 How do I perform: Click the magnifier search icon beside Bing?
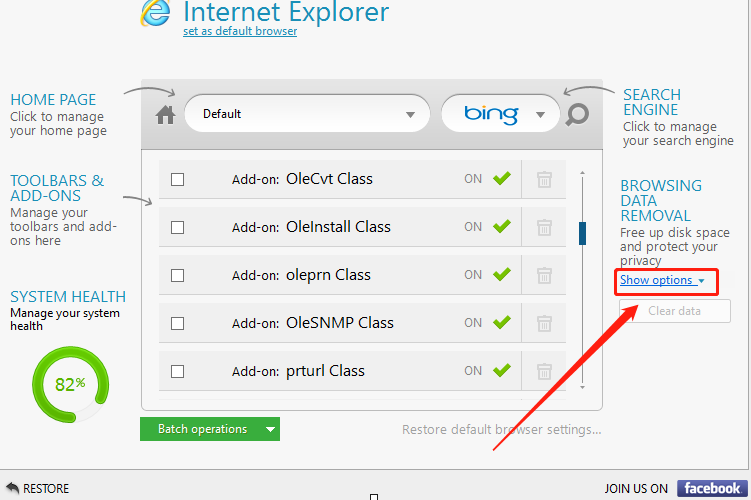click(x=577, y=114)
